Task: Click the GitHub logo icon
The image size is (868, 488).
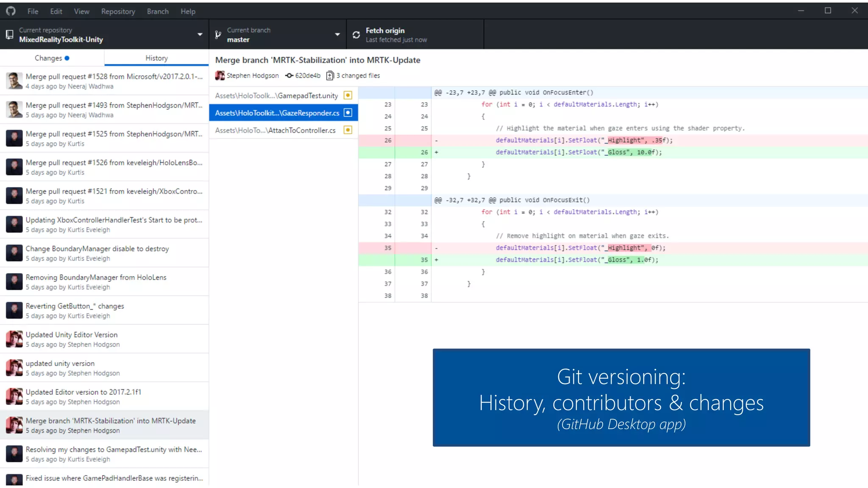Action: coord(11,11)
